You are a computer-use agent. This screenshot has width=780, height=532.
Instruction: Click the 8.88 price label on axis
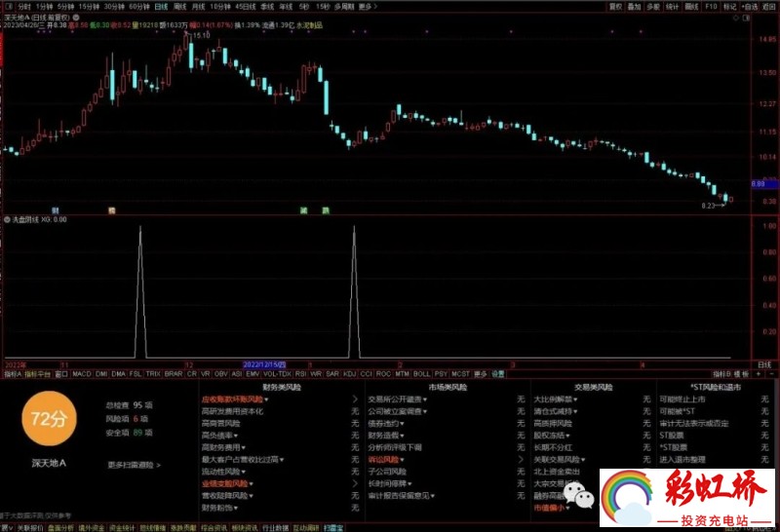tap(757, 184)
